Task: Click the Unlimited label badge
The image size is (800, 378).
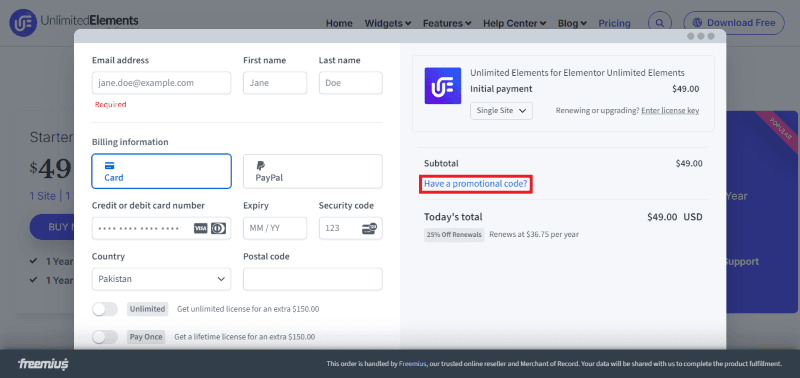Action: point(147,309)
